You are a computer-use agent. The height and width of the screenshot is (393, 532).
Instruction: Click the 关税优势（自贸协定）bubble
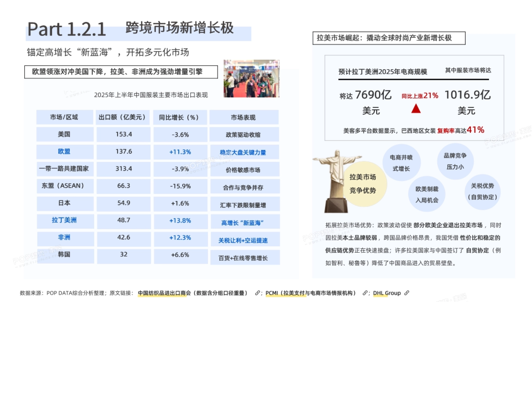coord(482,192)
